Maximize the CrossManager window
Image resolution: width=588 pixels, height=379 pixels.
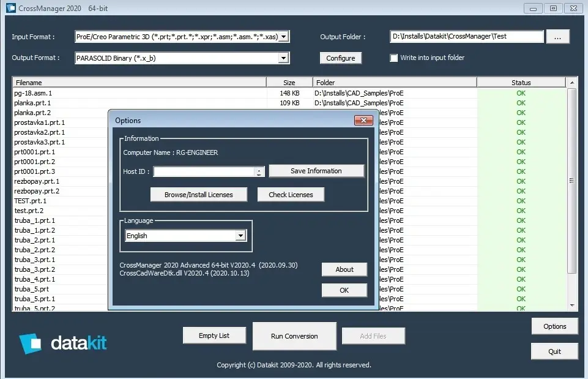tap(553, 8)
